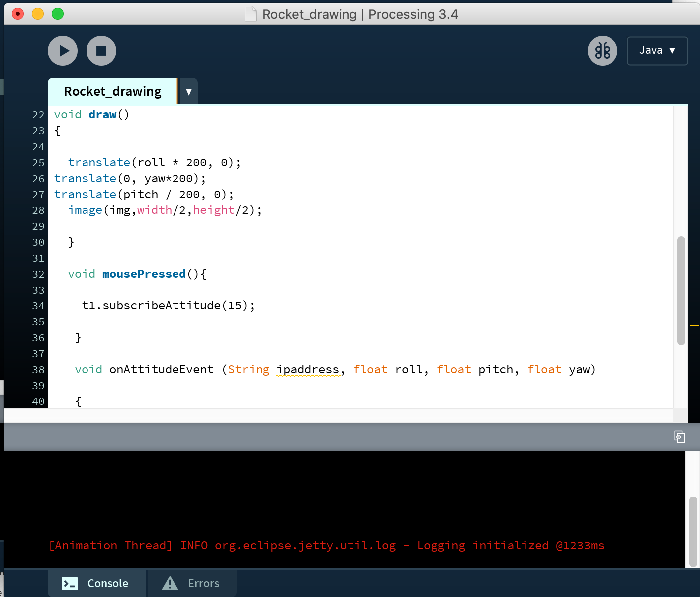The image size is (700, 597).
Task: Run the sketch with the Play button
Action: [63, 51]
